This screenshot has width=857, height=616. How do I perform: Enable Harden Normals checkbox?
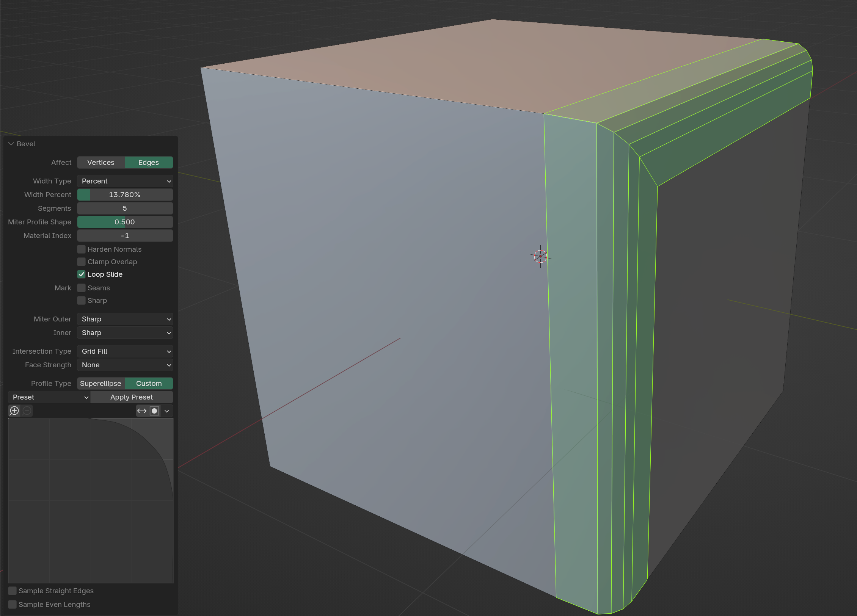[82, 249]
